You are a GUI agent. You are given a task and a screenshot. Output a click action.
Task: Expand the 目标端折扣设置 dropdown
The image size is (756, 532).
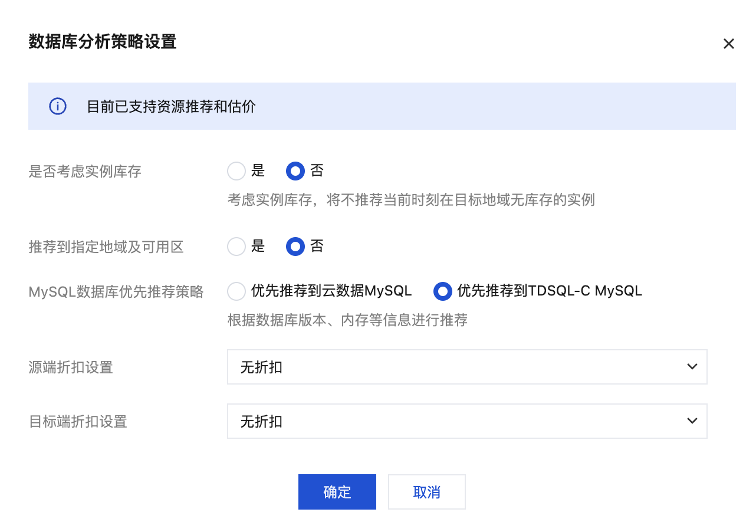[466, 421]
